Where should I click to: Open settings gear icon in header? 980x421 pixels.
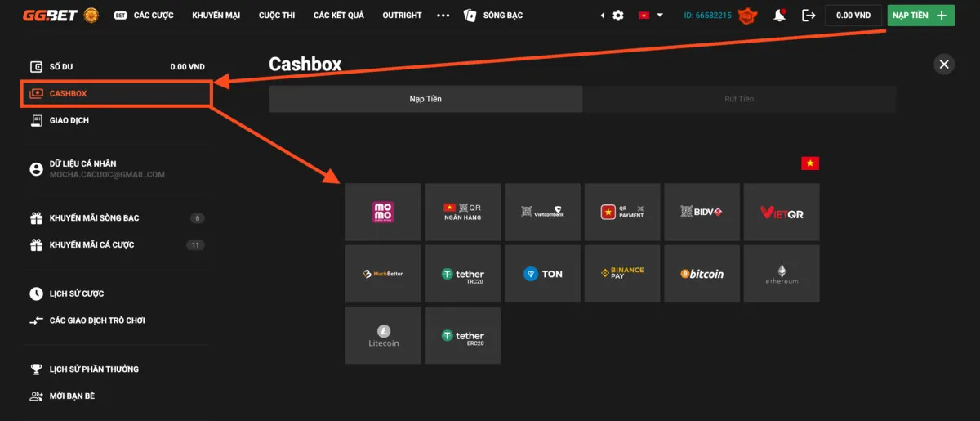618,16
